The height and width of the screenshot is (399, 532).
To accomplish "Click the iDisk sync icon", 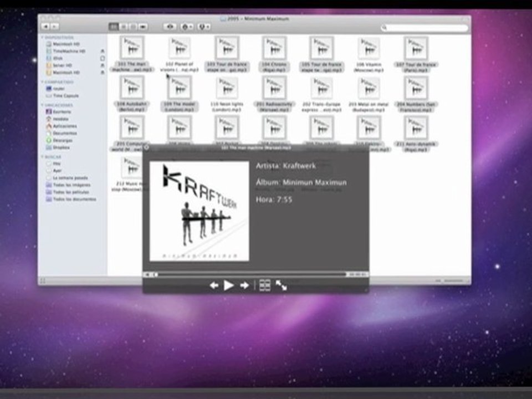I will [x=103, y=58].
